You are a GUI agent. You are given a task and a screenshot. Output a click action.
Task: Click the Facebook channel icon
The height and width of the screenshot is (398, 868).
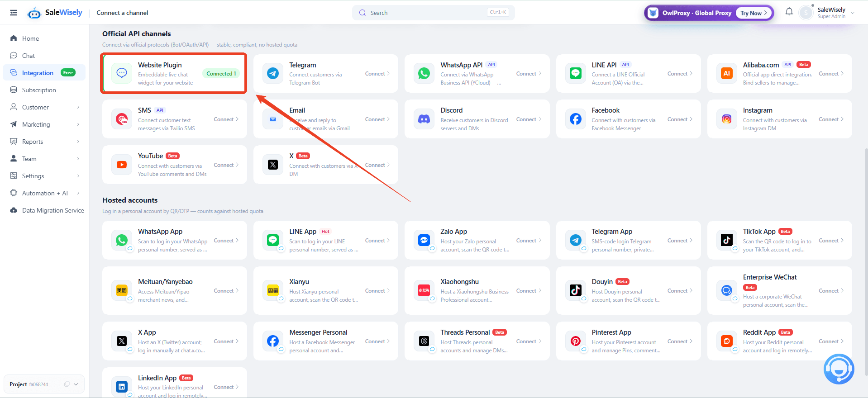pos(575,119)
